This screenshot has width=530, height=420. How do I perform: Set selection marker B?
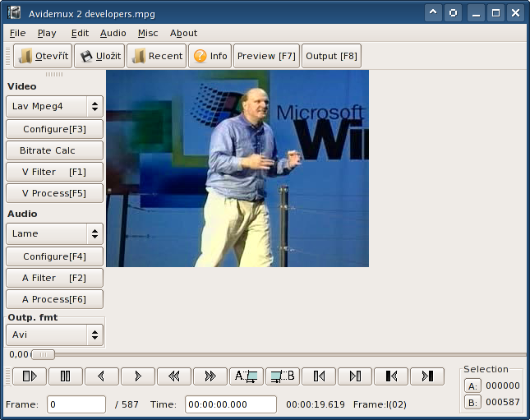pos(283,376)
